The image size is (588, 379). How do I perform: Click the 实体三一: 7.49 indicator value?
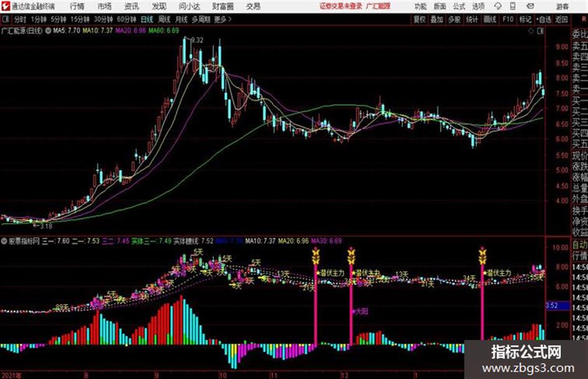coord(151,241)
